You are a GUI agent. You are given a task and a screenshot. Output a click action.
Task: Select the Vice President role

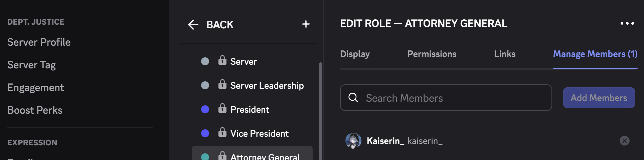pos(259,134)
